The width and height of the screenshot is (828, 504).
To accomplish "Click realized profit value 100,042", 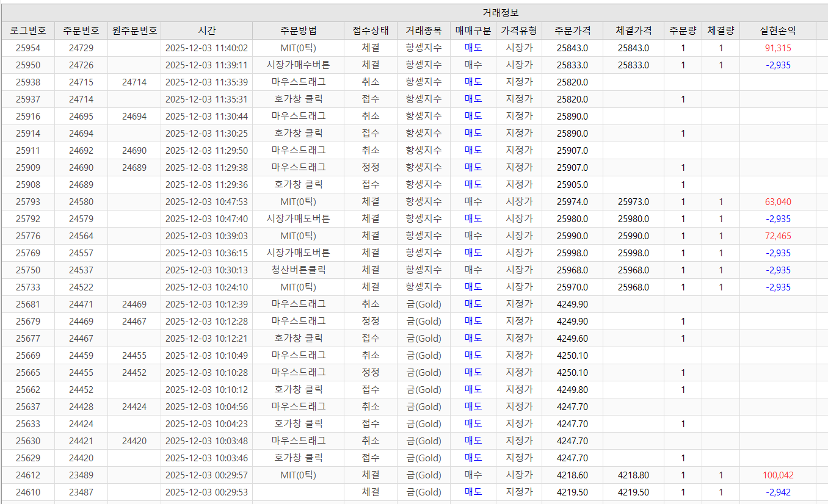I will [x=777, y=475].
